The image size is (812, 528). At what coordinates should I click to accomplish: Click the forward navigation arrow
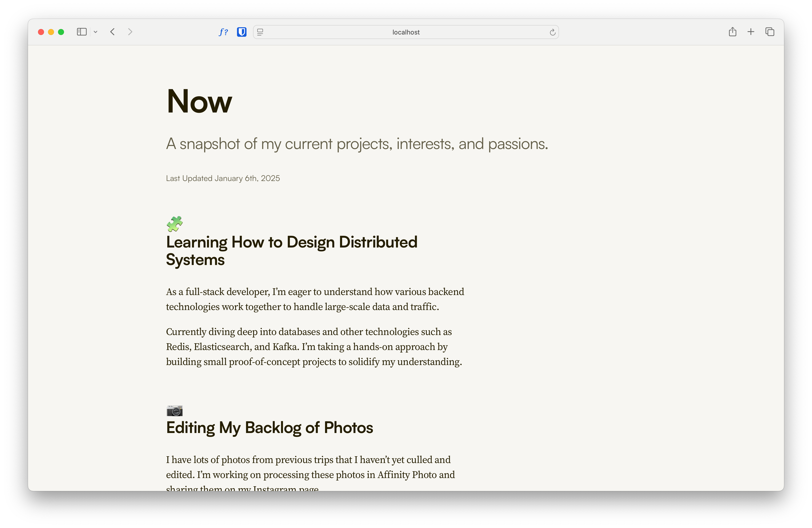(130, 32)
